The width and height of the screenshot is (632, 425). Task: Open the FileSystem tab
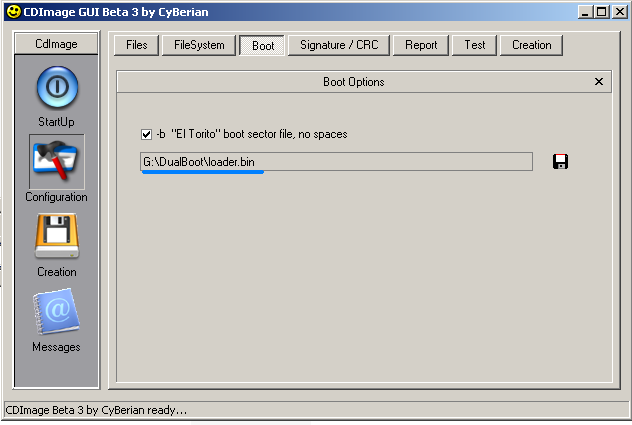tap(199, 45)
